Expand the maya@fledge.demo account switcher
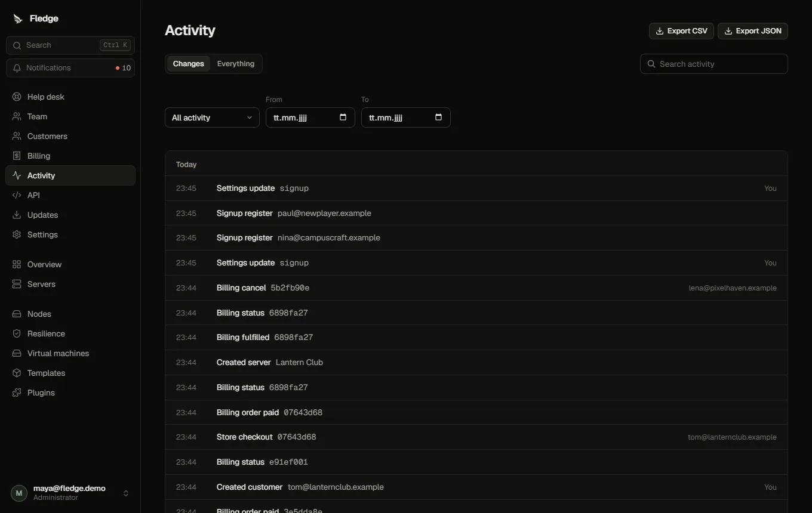 click(x=70, y=493)
